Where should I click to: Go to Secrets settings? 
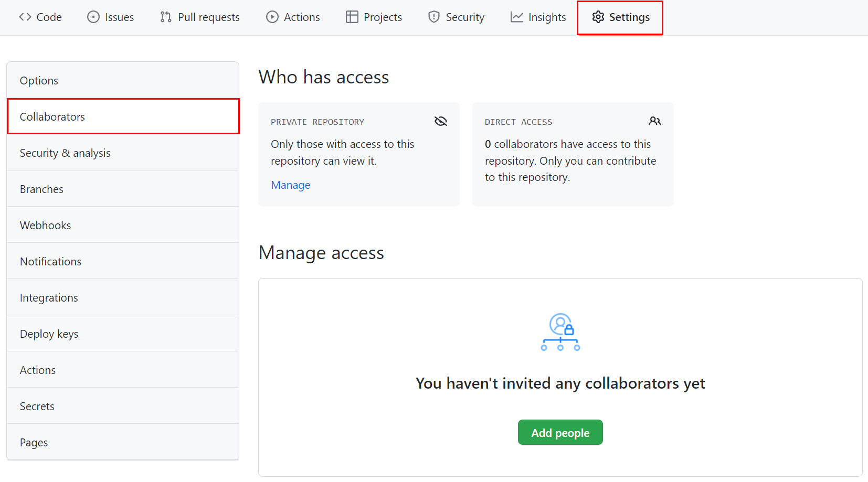pos(123,406)
